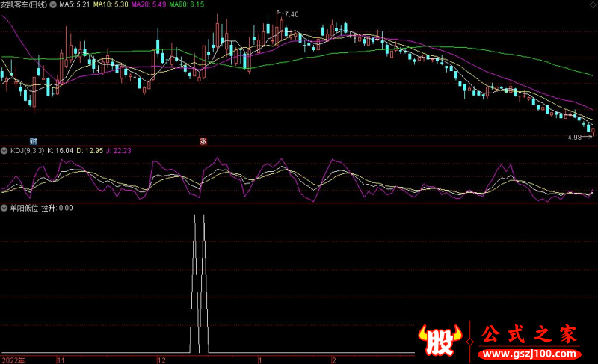This screenshot has width=598, height=364.
Task: Click the 4.98 low price label
Action: click(574, 138)
